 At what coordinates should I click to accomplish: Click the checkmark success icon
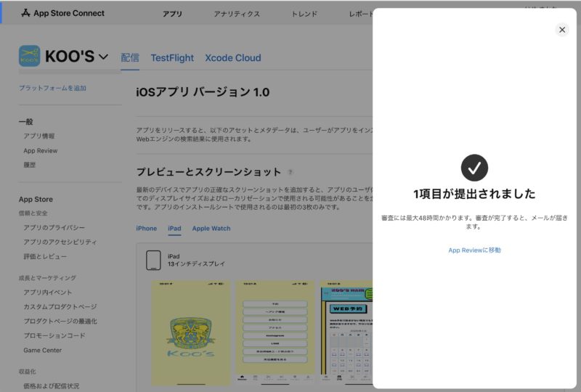(474, 168)
